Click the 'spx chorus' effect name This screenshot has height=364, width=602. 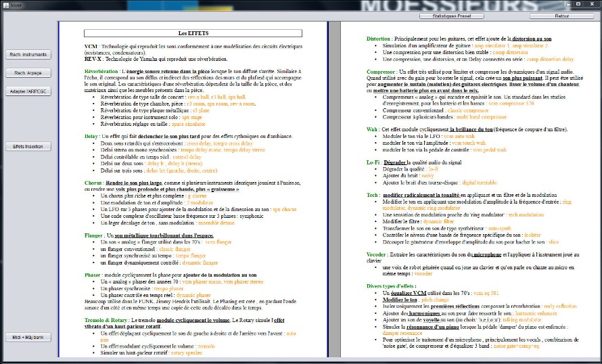point(285,210)
